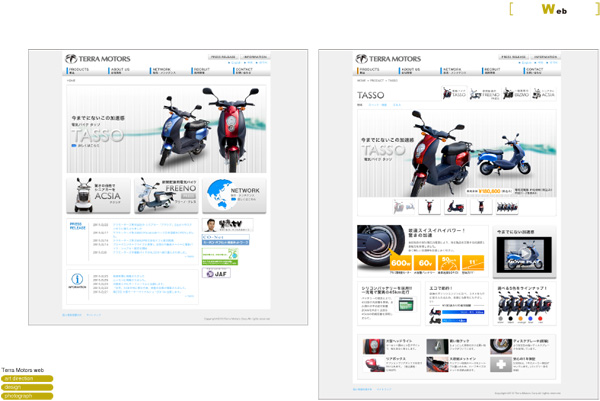
Task: Open the FREENO scooter banner
Action: [166, 195]
